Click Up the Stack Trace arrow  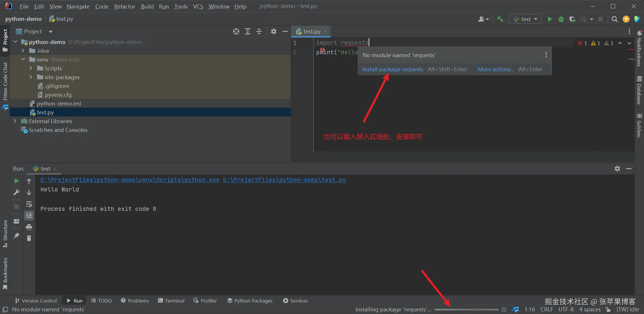tap(29, 181)
